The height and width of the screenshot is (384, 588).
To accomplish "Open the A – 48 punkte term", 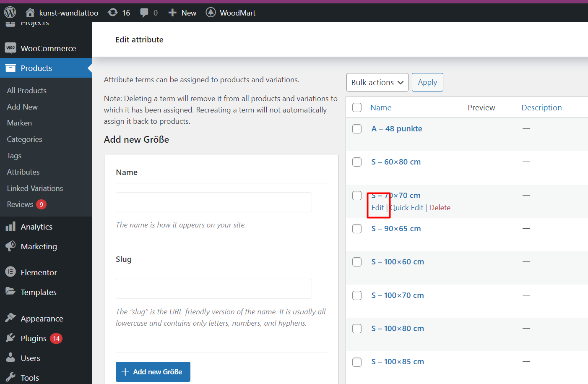I will tap(397, 129).
